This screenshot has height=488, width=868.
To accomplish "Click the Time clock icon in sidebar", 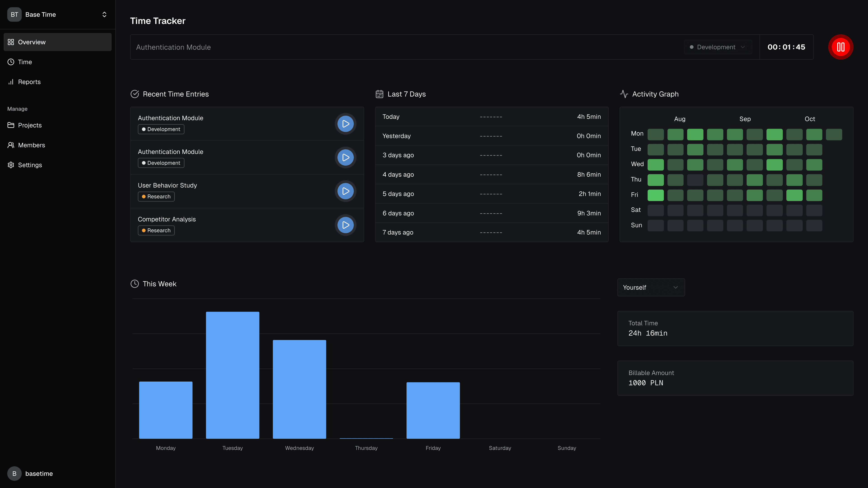I will point(11,62).
